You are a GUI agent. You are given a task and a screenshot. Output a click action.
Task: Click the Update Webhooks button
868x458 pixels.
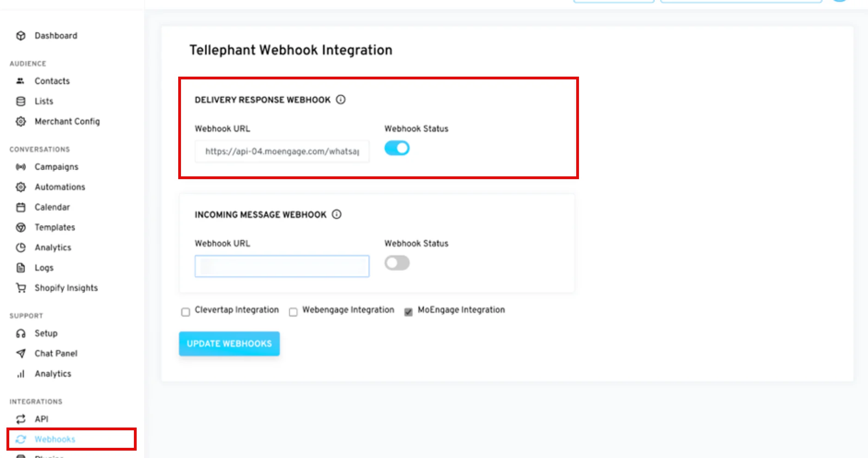click(229, 343)
